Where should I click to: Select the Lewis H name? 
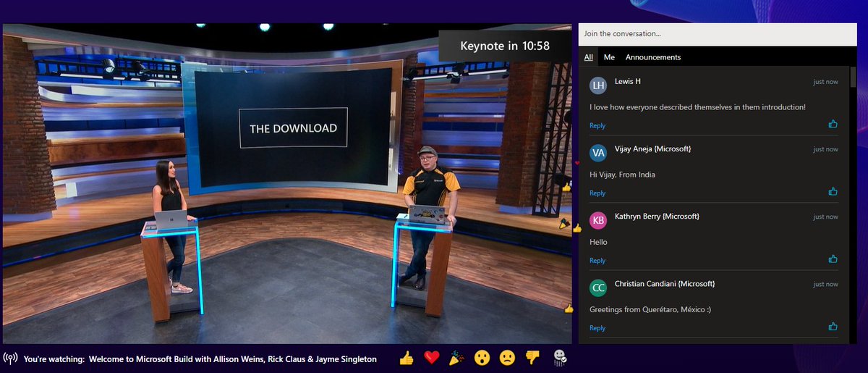point(628,81)
